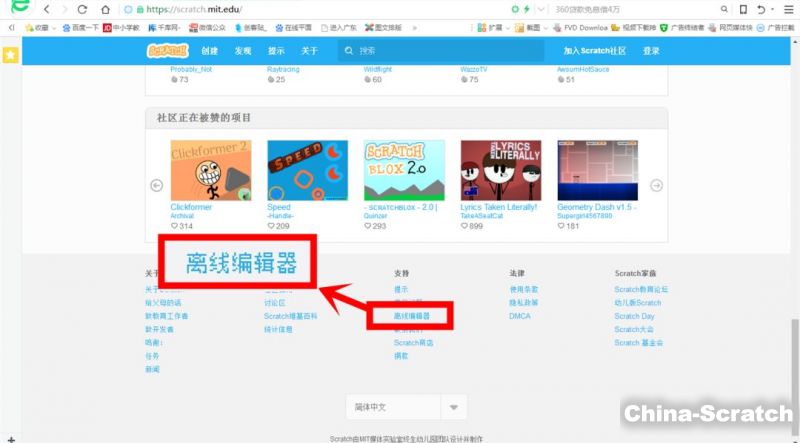Image resolution: width=800 pixels, height=443 pixels.
Task: Open the 简体中文 language dropdown
Action: (393, 407)
